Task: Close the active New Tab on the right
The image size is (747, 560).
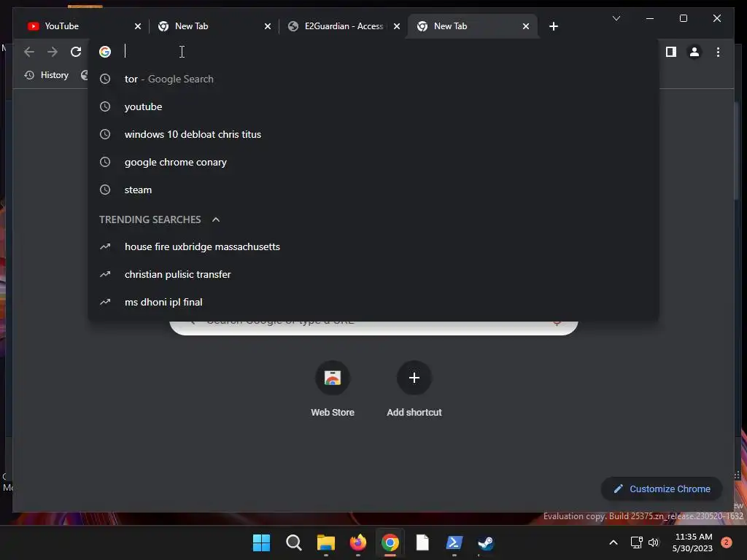Action: click(525, 26)
